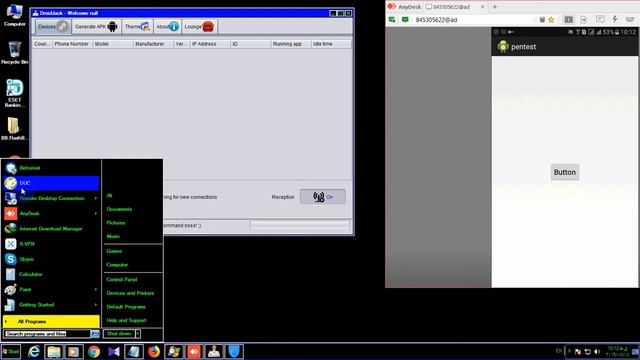Open the Lounge tab in DroidJack

click(x=199, y=27)
